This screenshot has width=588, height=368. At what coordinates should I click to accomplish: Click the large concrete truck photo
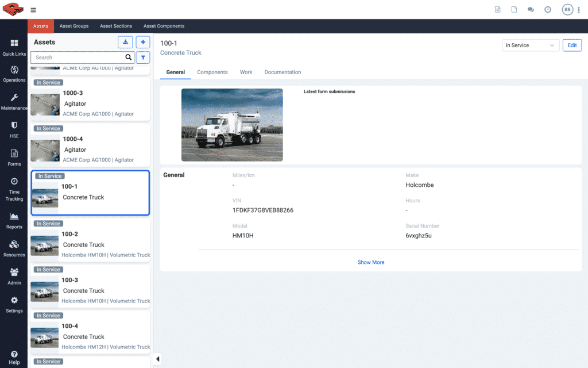[x=232, y=125]
